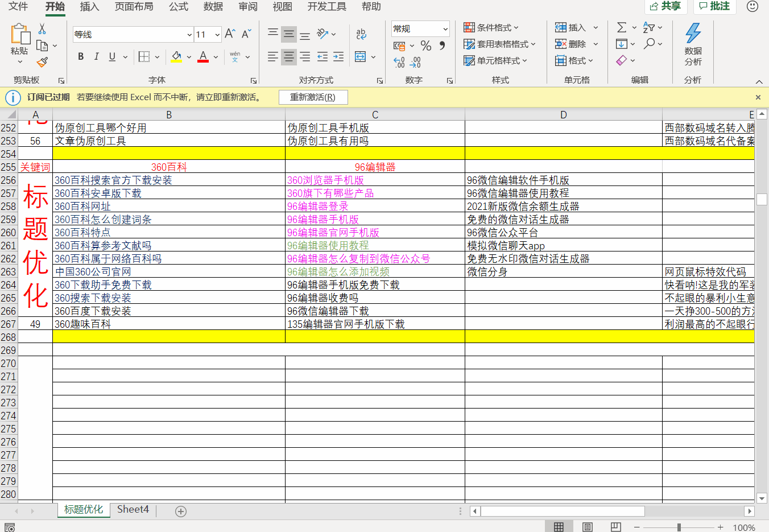Image resolution: width=769 pixels, height=532 pixels.
Task: Align text left
Action: [273, 56]
